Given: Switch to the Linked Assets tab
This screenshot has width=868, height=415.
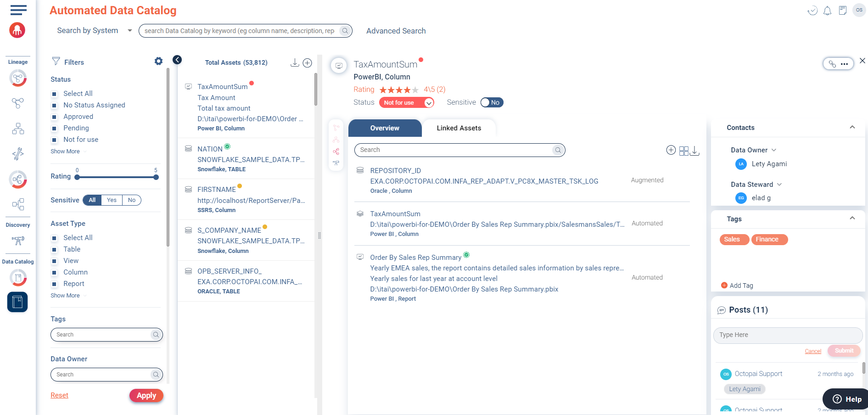Looking at the screenshot, I should pyautogui.click(x=459, y=128).
